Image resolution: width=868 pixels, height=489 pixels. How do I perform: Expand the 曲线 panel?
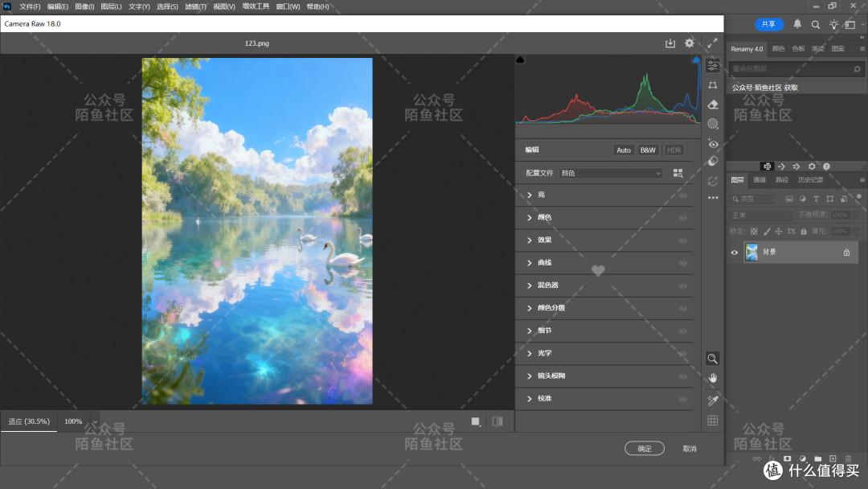pos(529,263)
